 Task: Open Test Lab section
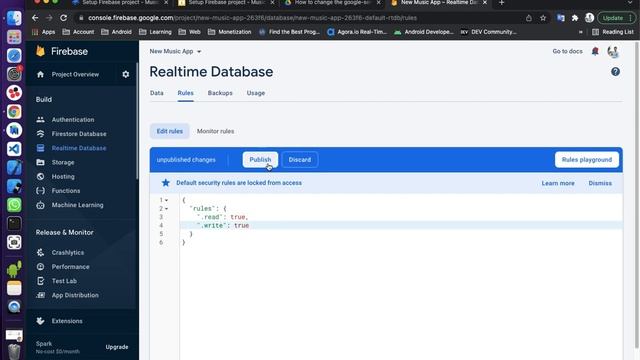pyautogui.click(x=64, y=281)
